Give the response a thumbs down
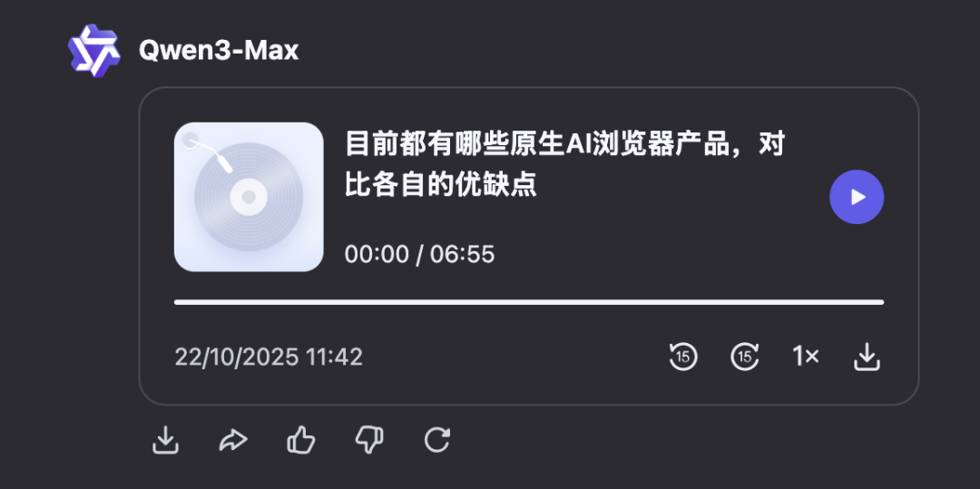The width and height of the screenshot is (980, 489). [x=368, y=440]
